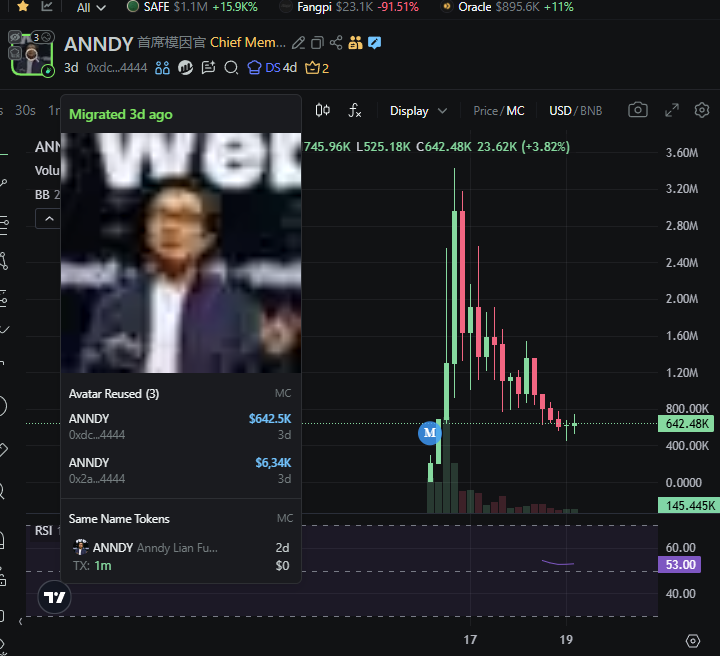Switch currency to BNB
720x656 pixels.
(591, 111)
